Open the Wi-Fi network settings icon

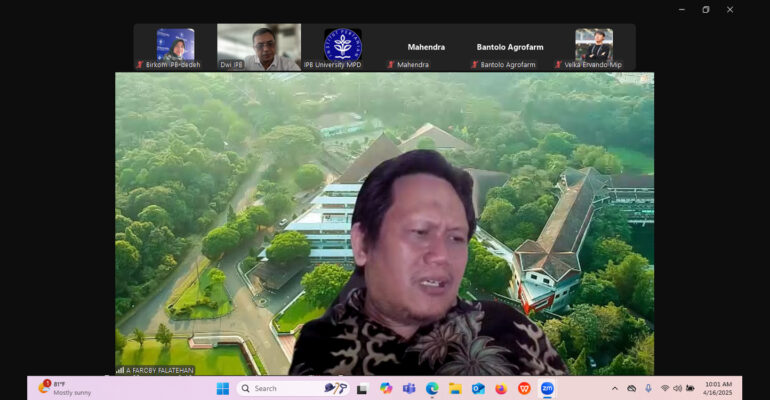tap(664, 388)
